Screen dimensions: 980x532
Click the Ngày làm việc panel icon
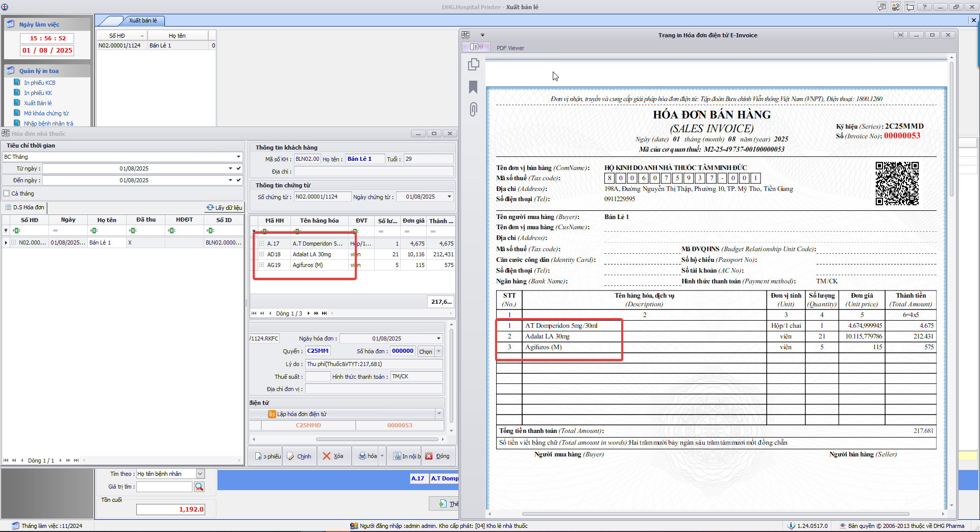point(11,24)
